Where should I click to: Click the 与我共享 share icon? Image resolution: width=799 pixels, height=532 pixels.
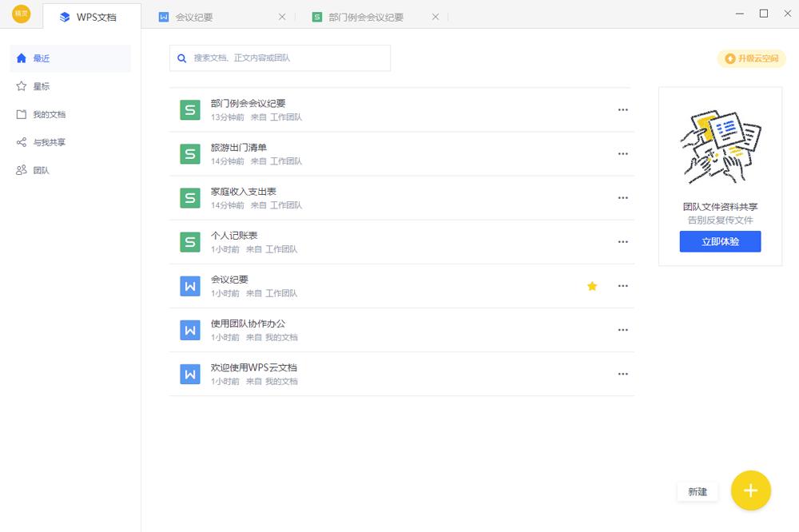pos(22,142)
